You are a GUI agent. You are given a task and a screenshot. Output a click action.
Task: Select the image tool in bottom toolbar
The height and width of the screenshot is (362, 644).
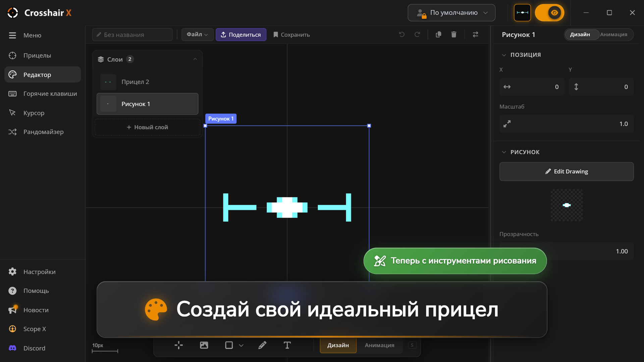tap(204, 345)
